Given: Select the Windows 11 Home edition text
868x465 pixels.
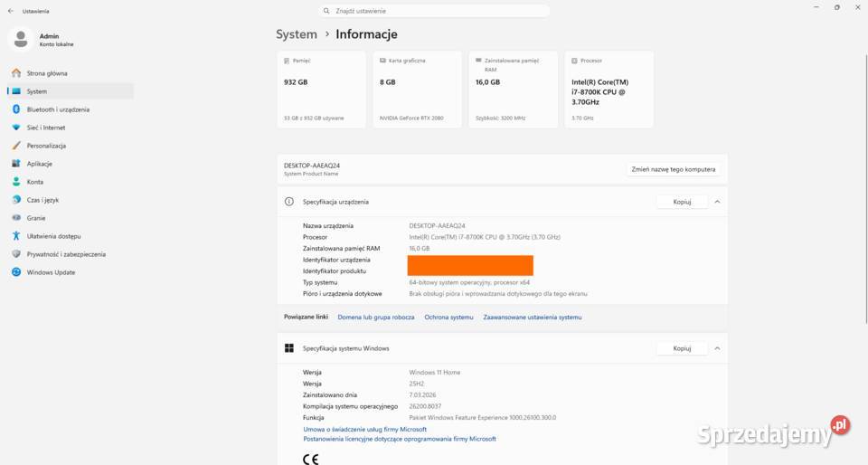Looking at the screenshot, I should (x=435, y=373).
